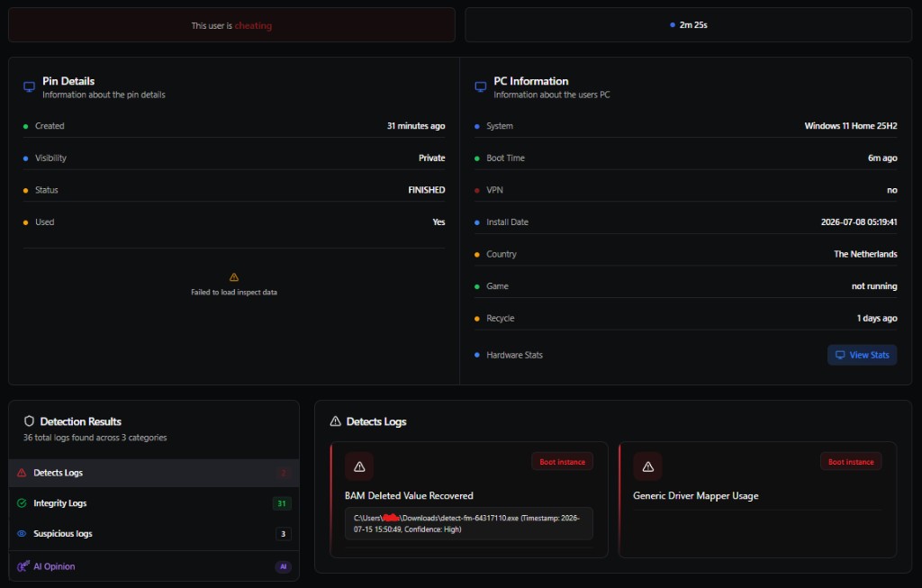Click the Detection Results shield icon
Screen dimensions: 922x588
(29, 421)
